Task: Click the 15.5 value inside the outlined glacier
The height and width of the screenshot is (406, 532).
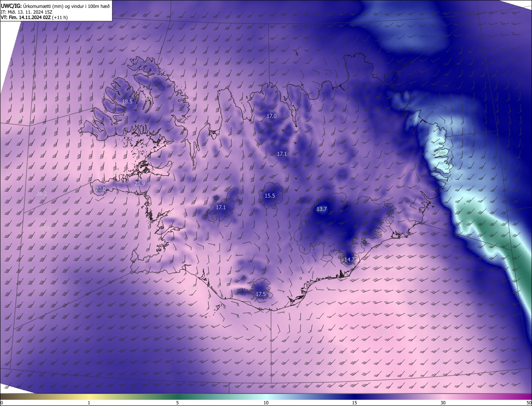Action: [270, 196]
